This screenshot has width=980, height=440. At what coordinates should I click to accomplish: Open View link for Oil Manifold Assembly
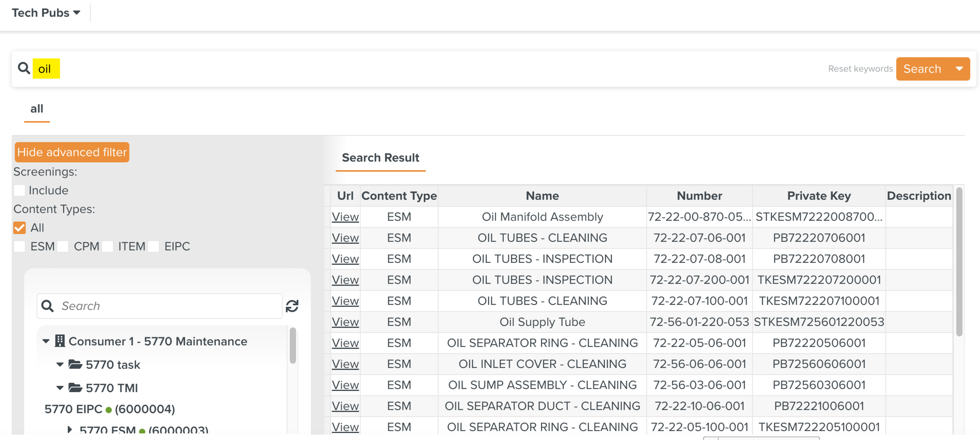pos(345,217)
